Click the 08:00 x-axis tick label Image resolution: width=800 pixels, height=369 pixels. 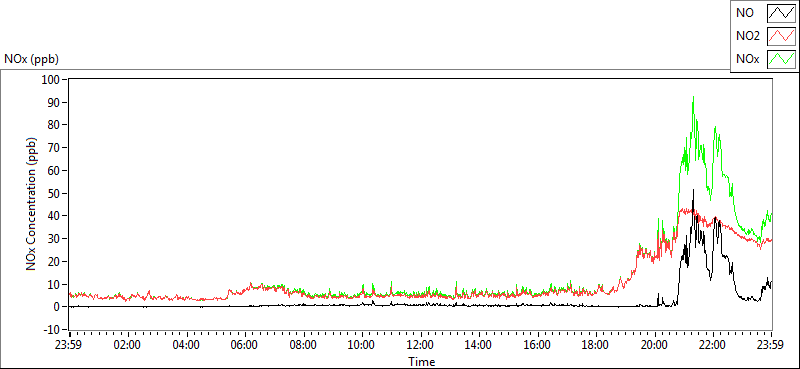[x=303, y=344]
